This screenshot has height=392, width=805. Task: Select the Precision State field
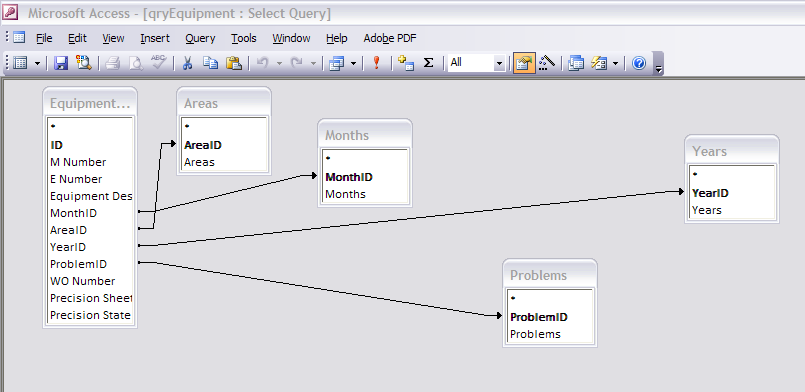coord(90,315)
